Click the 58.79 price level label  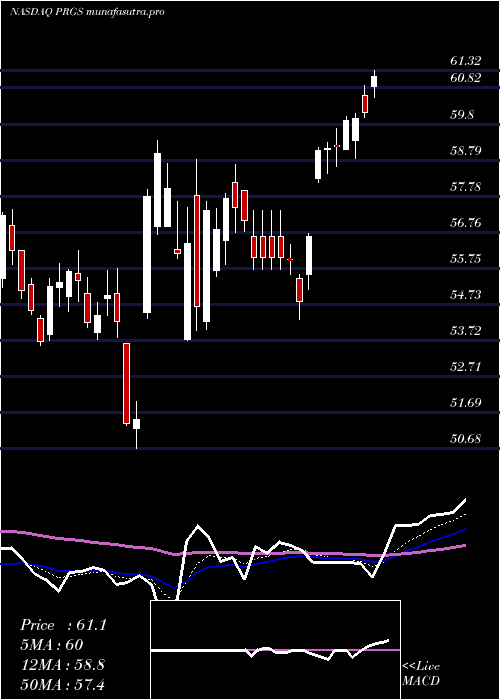pos(466,150)
